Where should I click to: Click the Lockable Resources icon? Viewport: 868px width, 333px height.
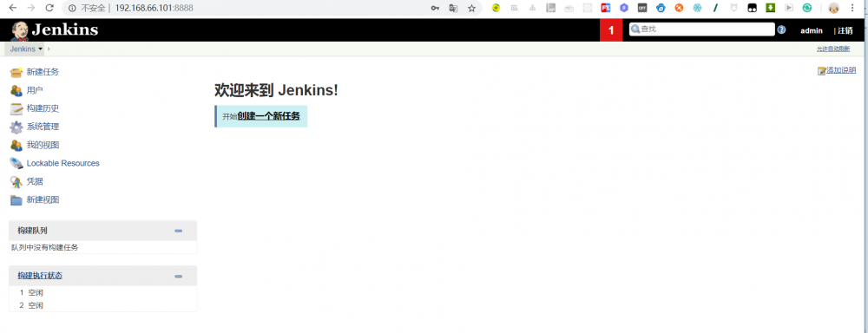[16, 163]
